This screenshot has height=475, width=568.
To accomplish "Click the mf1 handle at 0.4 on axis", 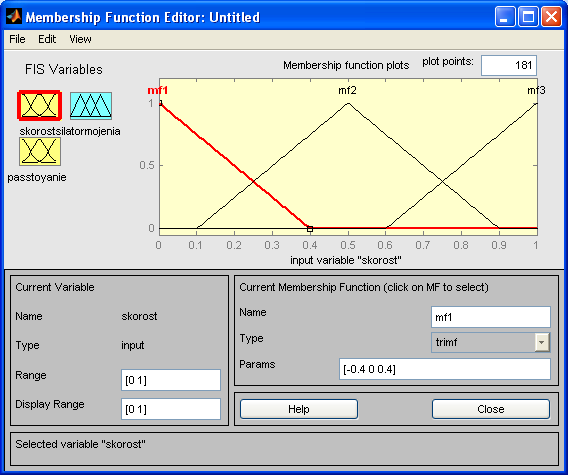I will (x=310, y=229).
